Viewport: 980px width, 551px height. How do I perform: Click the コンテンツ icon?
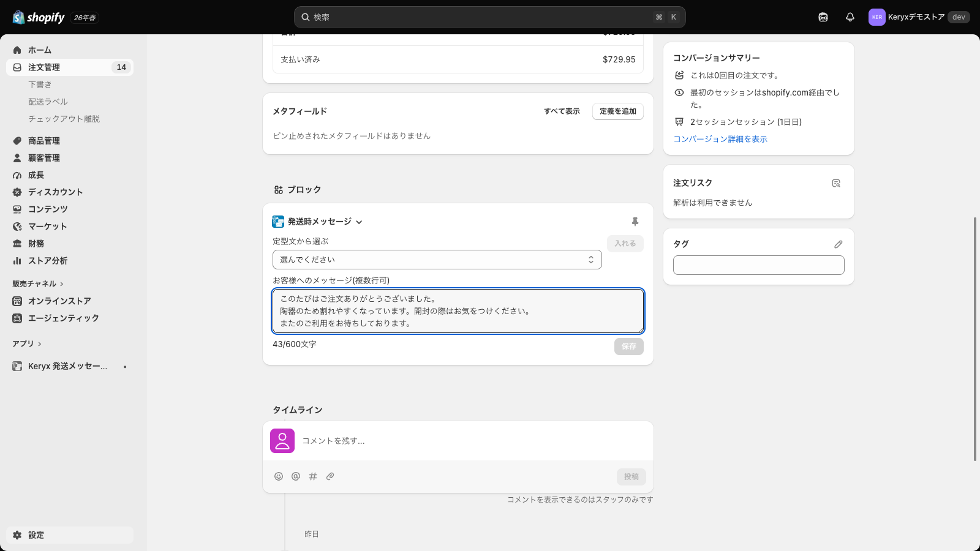pyautogui.click(x=17, y=209)
